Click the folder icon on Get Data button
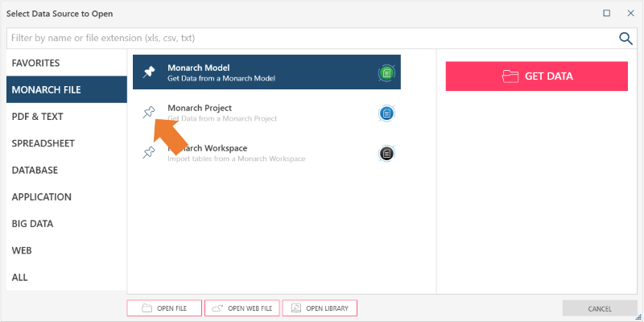The width and height of the screenshot is (644, 322). click(510, 76)
